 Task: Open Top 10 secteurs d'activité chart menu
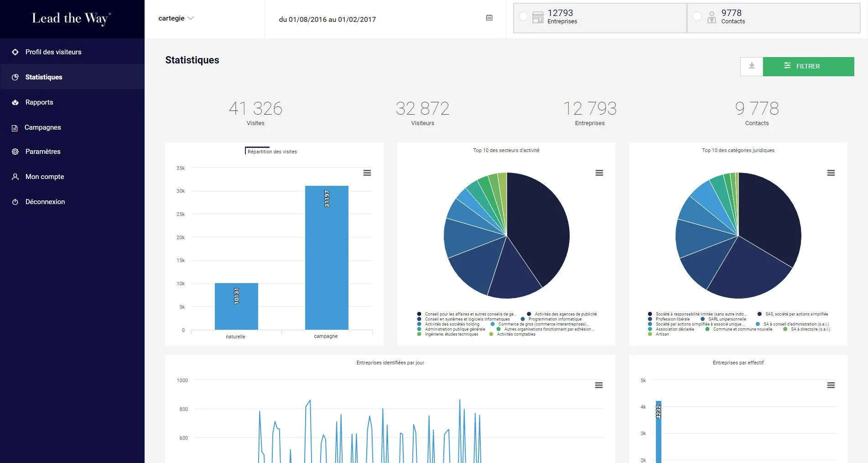599,173
